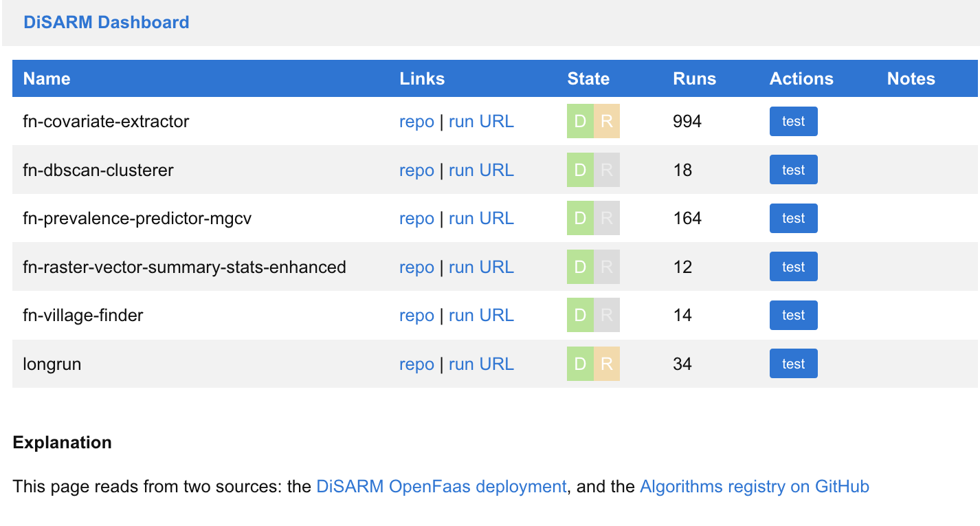Viewport: 980px width, 526px height.
Task: Click grey R state badge for fn-dbscan-clusterer
Action: 607,170
